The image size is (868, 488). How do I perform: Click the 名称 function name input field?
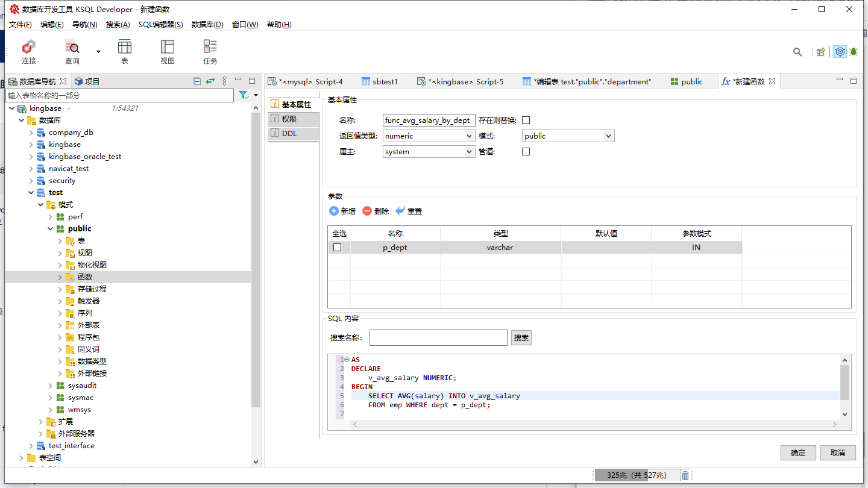click(429, 120)
